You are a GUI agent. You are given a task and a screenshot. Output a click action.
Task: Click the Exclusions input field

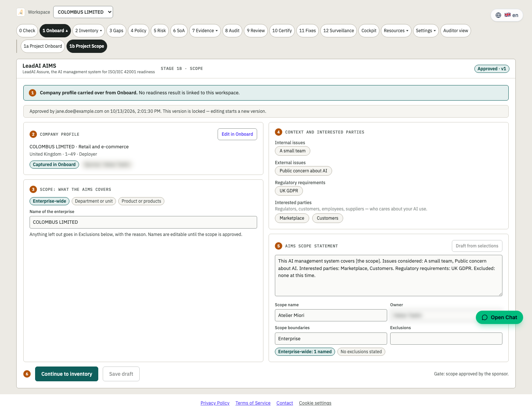pyautogui.click(x=446, y=339)
